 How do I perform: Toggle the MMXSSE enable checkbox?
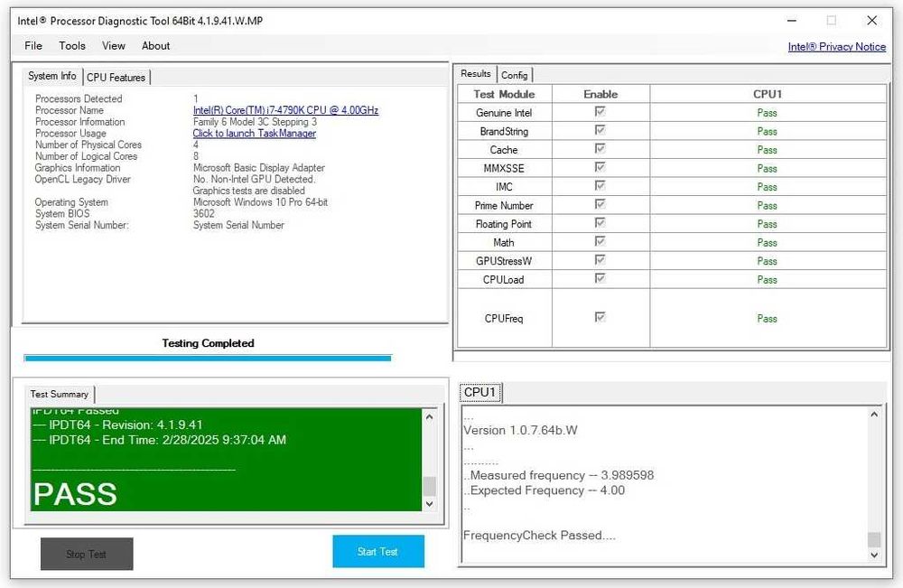(600, 167)
